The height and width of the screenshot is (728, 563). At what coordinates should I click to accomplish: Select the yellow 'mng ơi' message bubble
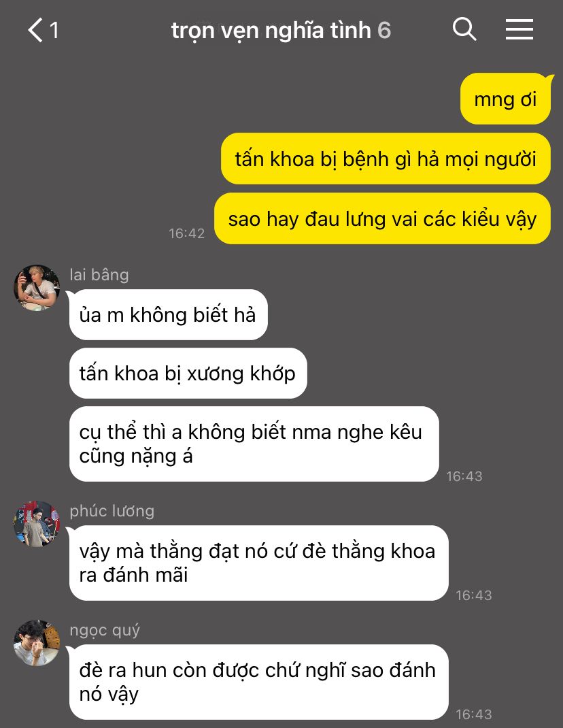tap(505, 99)
